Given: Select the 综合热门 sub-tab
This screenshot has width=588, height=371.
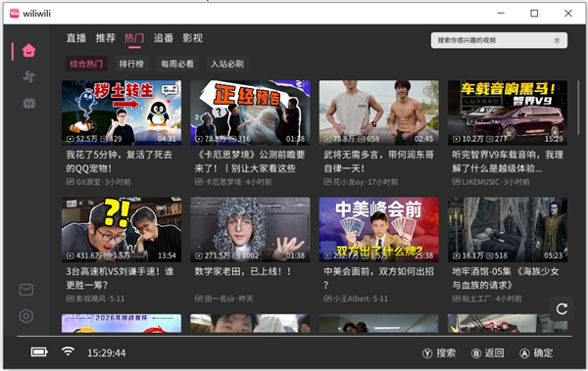Looking at the screenshot, I should (86, 64).
